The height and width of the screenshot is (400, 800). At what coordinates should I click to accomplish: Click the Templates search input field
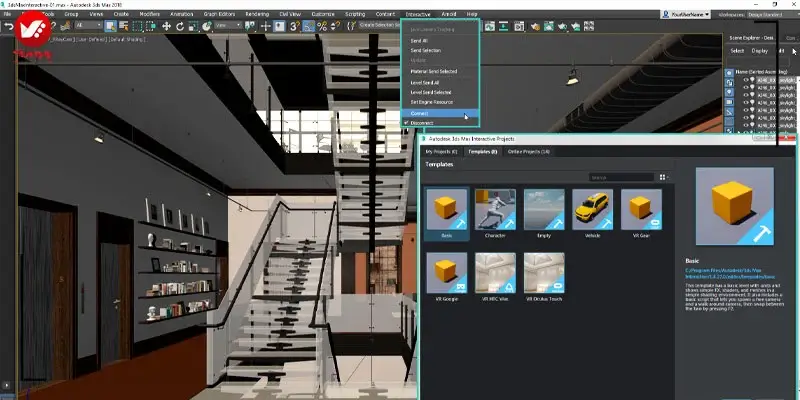(621, 177)
